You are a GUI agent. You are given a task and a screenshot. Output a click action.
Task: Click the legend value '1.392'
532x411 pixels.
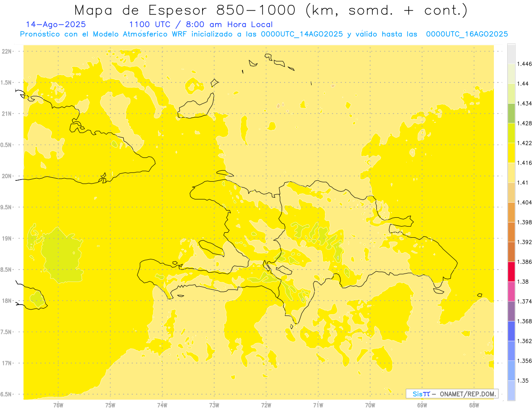[x=524, y=242]
